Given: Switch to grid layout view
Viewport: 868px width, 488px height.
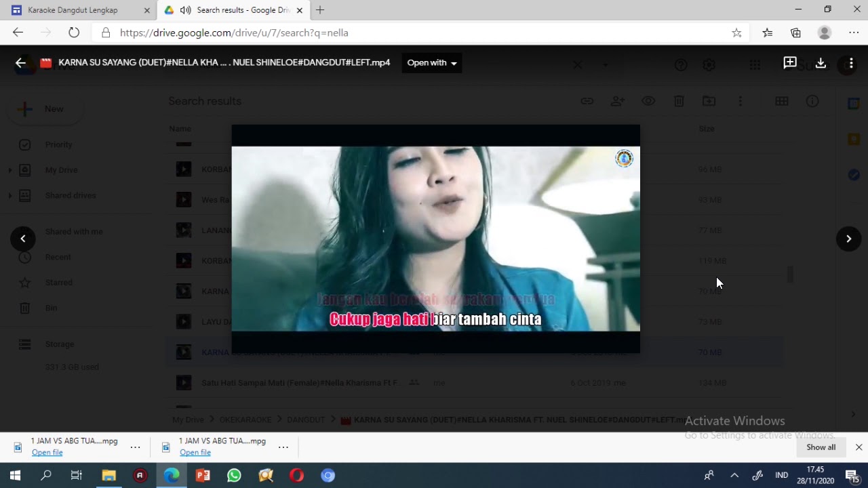Looking at the screenshot, I should (782, 101).
